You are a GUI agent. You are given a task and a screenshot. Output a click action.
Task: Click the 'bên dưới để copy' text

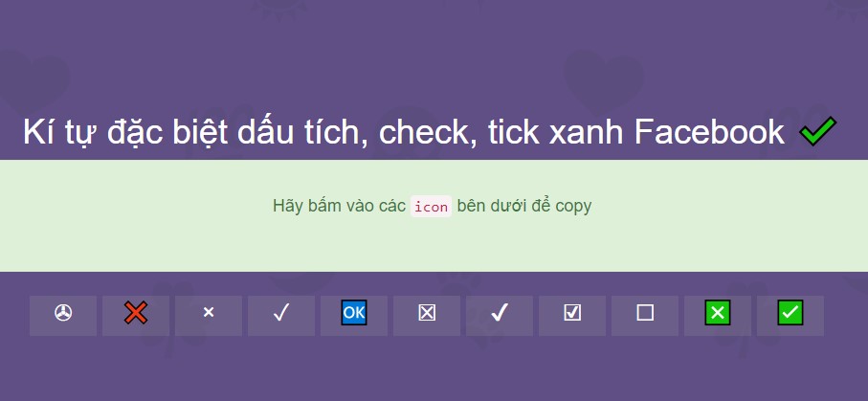tap(524, 206)
